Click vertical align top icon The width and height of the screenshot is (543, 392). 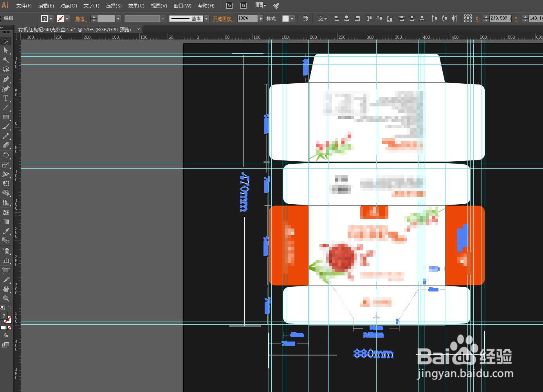pos(369,18)
